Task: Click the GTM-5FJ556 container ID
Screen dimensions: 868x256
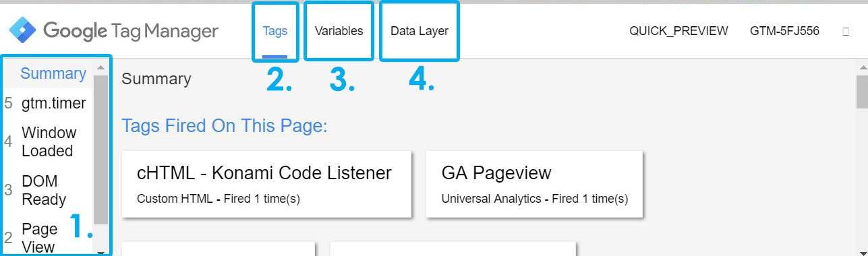Action: [x=784, y=31]
